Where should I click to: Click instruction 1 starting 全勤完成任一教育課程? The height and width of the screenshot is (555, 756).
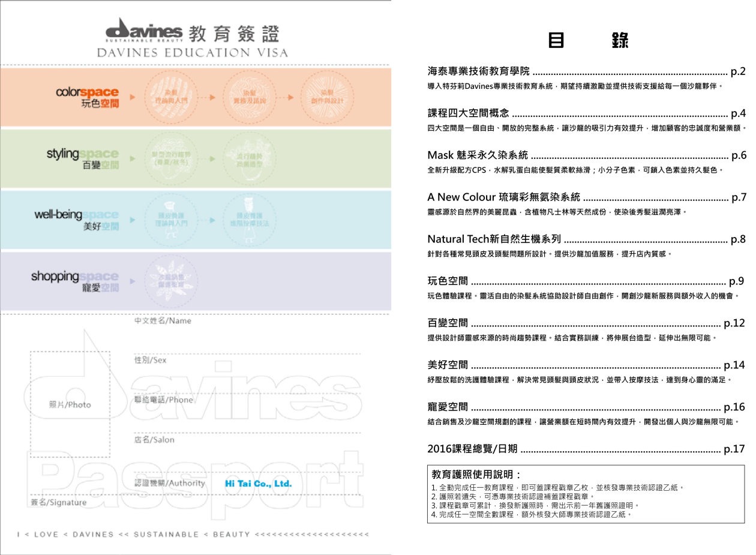click(557, 488)
